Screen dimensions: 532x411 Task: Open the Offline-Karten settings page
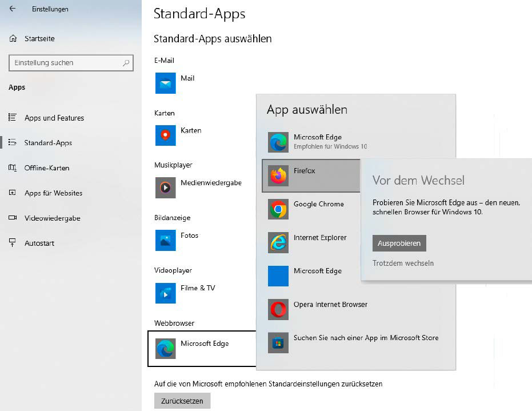[47, 168]
